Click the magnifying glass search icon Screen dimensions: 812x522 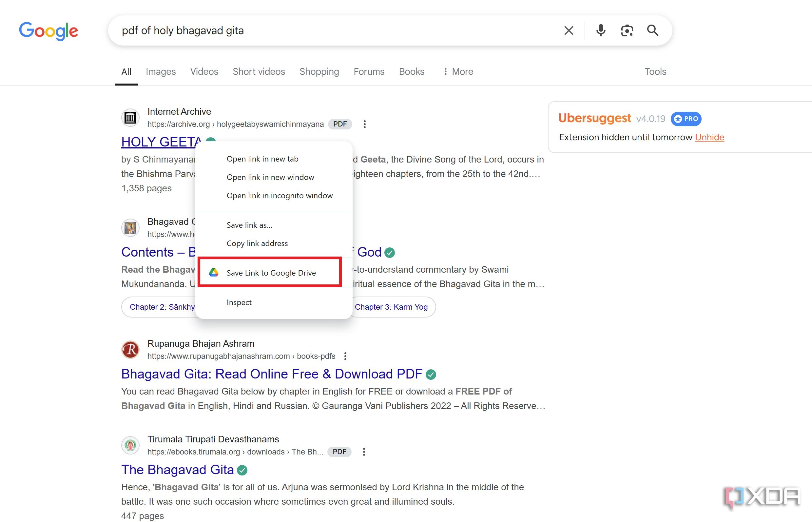coord(652,30)
